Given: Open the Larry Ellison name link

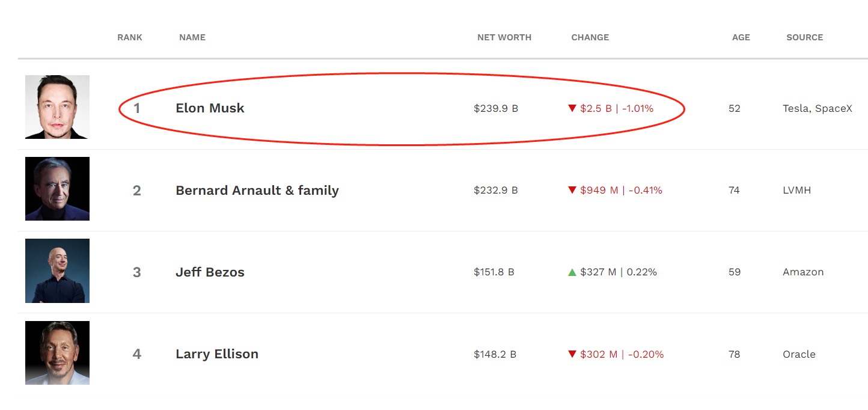Looking at the screenshot, I should point(217,354).
